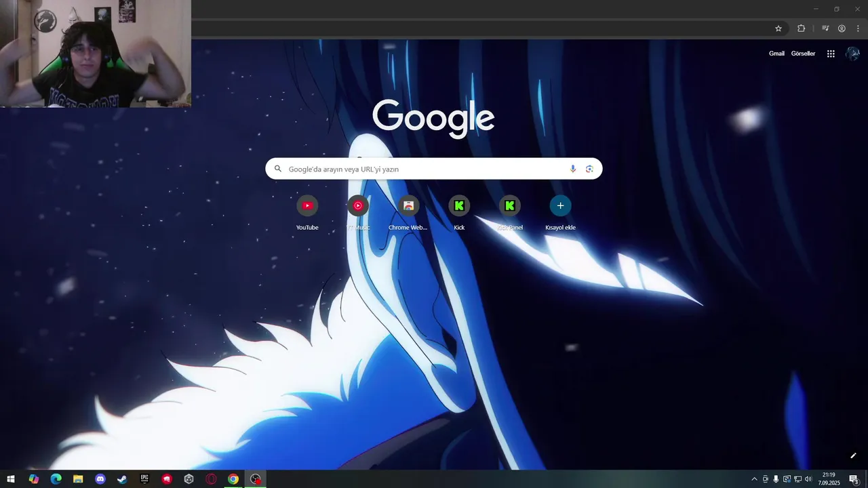The width and height of the screenshot is (868, 488).
Task: Click the microphone tray icon
Action: point(776,479)
